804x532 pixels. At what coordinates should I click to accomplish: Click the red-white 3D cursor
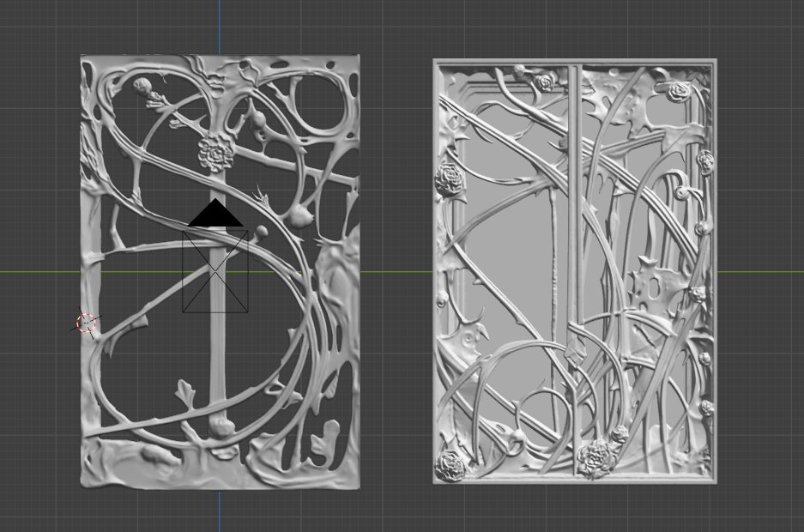point(86,323)
